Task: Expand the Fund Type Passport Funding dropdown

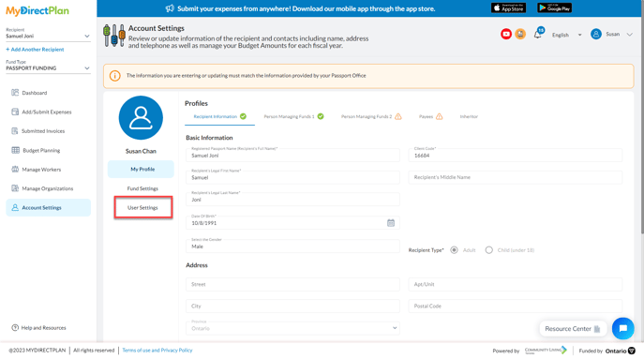Action: [48, 67]
